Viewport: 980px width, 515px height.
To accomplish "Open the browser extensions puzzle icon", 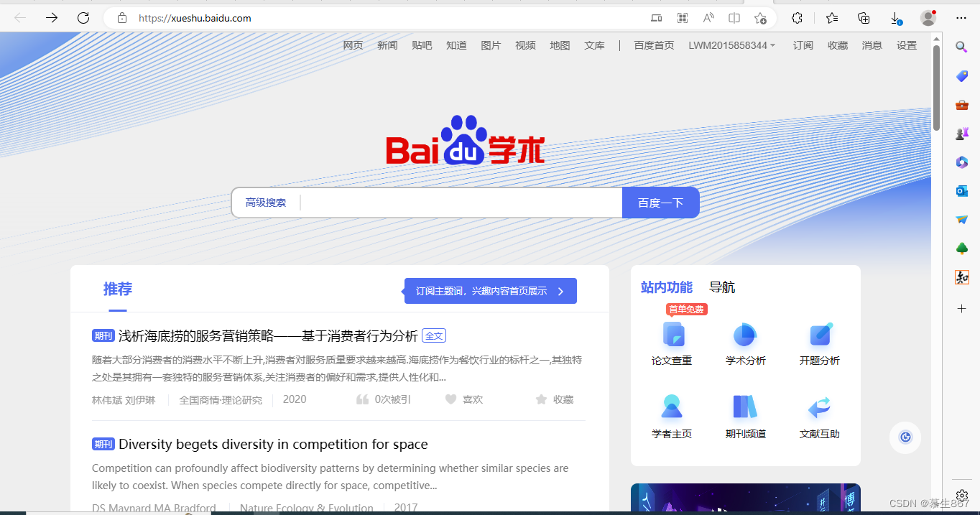I will pyautogui.click(x=797, y=18).
